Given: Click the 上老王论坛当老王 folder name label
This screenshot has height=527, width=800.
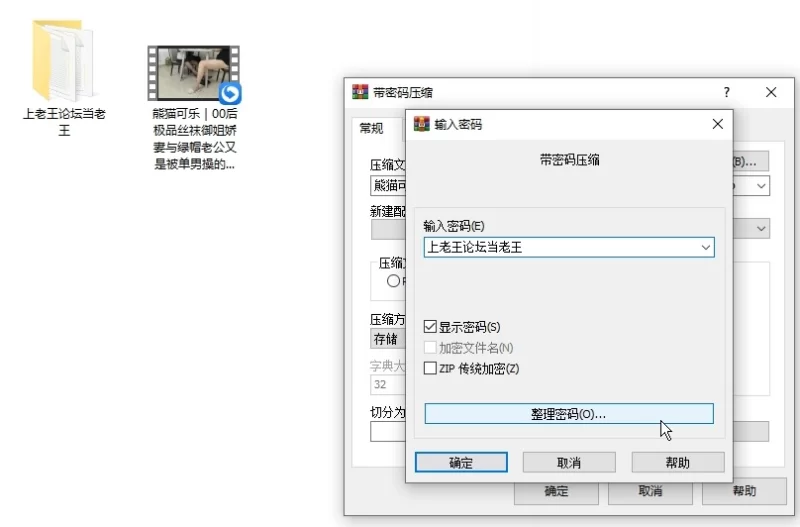Looking at the screenshot, I should coord(64,122).
